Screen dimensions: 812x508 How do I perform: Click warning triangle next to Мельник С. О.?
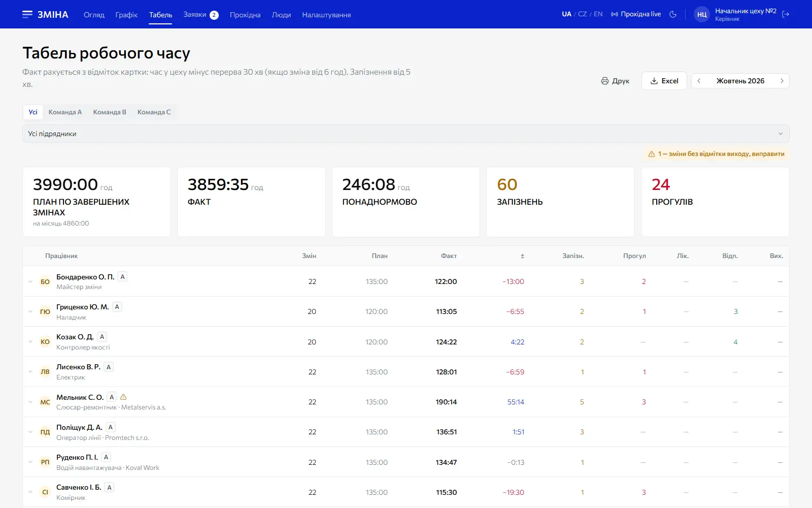(x=123, y=397)
